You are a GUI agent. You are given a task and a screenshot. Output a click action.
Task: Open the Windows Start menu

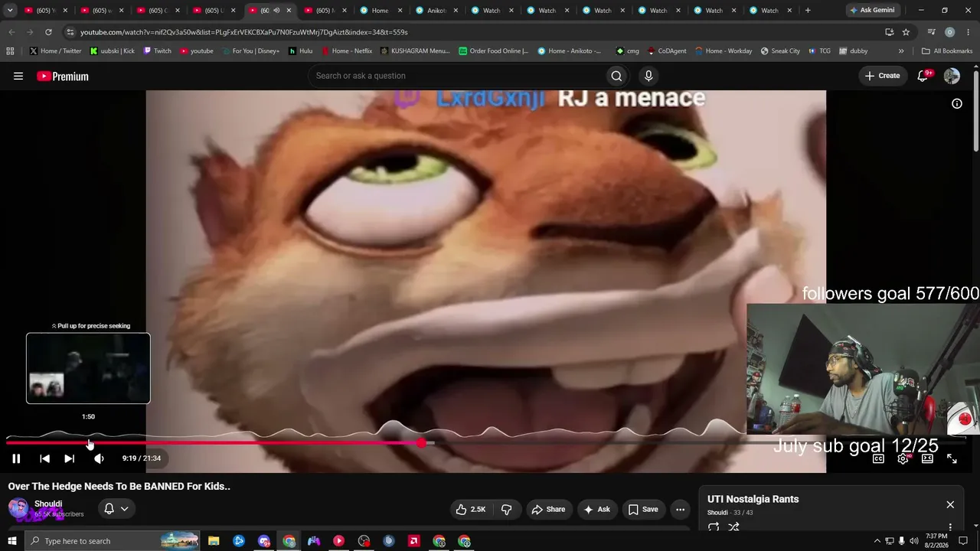pos(11,541)
